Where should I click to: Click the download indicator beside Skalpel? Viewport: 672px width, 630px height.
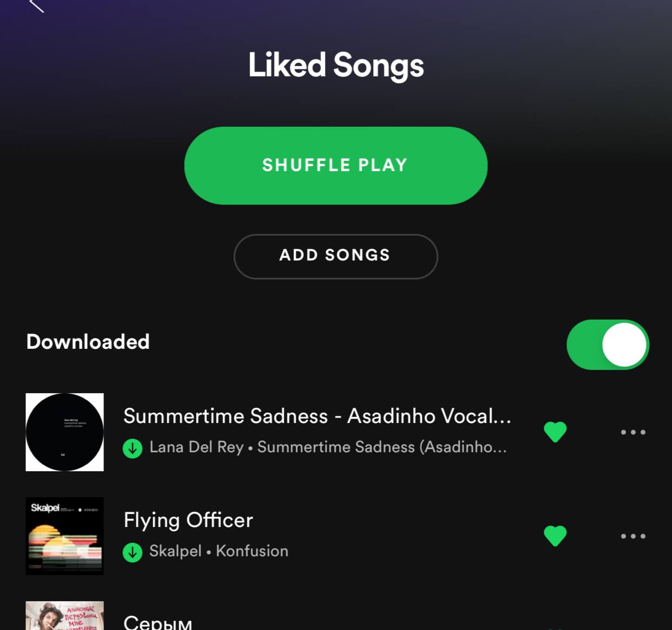[133, 553]
